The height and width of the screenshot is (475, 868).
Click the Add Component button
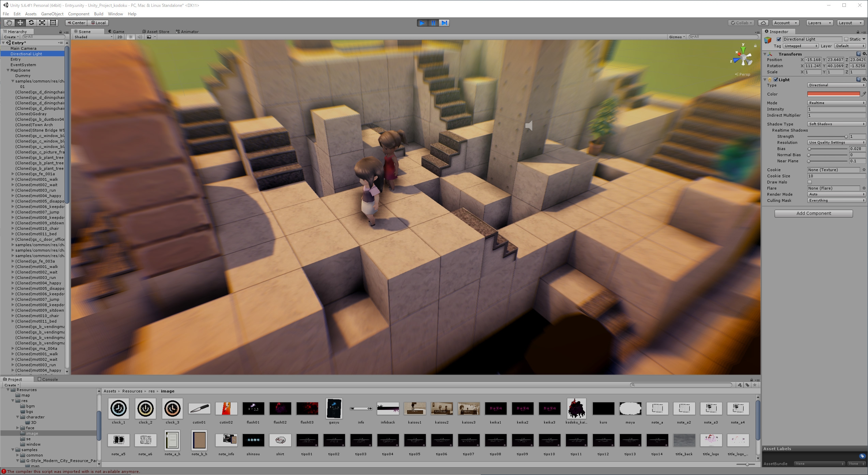click(x=813, y=213)
